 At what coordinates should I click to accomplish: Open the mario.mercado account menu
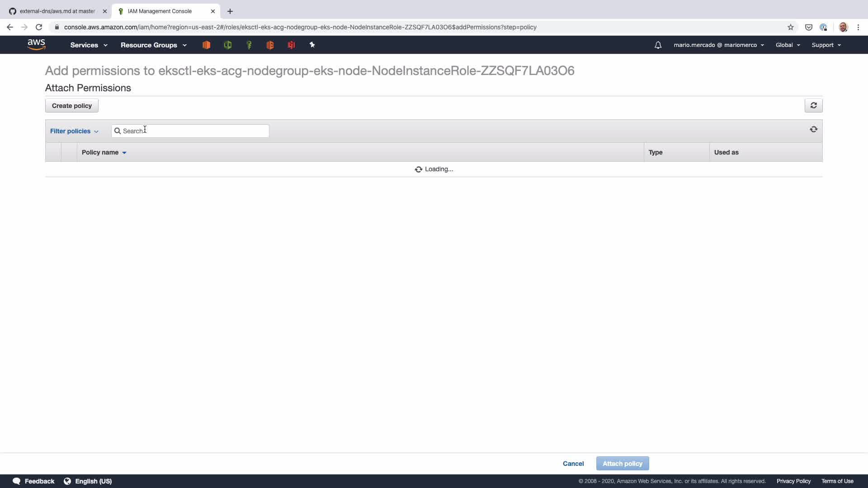[718, 45]
